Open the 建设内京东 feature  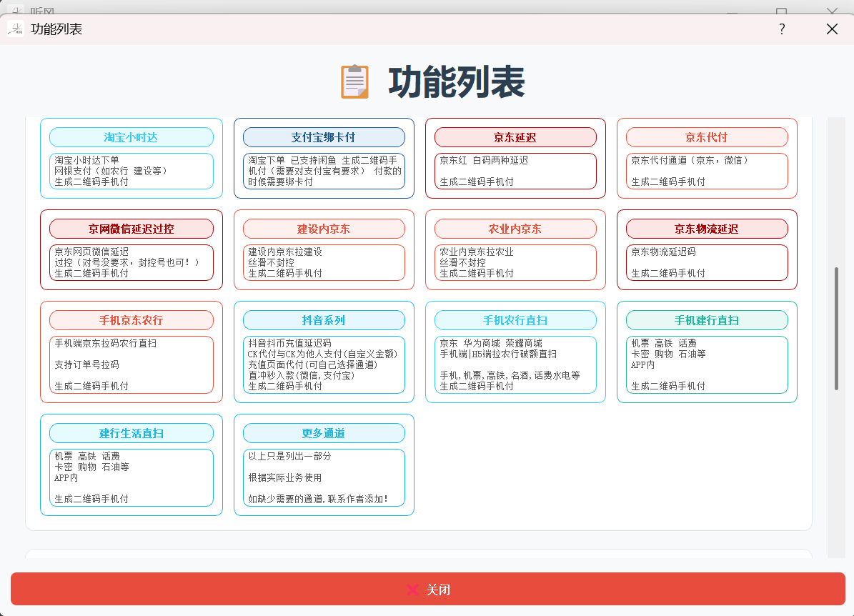point(323,229)
